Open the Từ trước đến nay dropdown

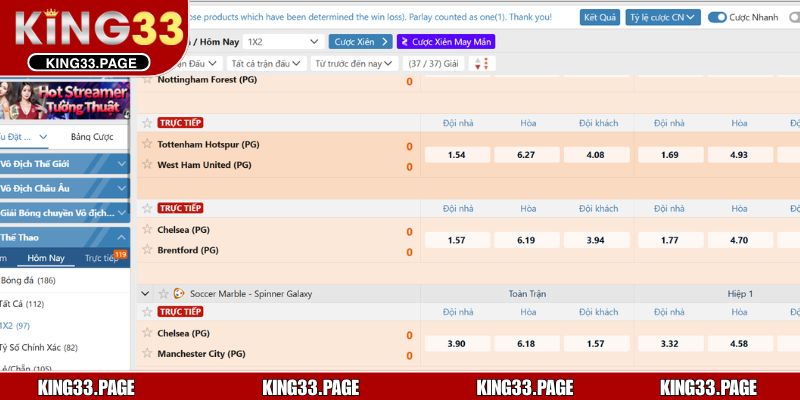pos(354,64)
